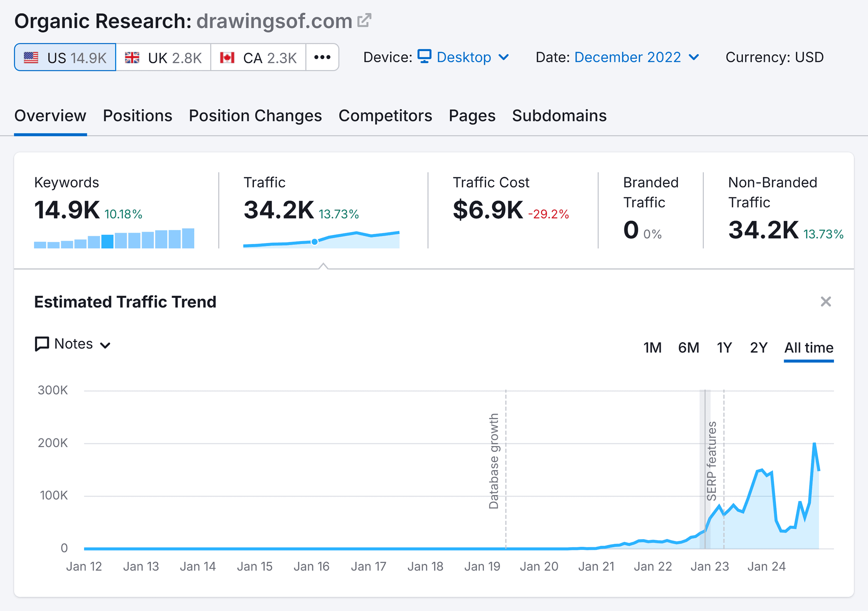Expand the Notes dropdown
868x611 pixels.
[73, 344]
